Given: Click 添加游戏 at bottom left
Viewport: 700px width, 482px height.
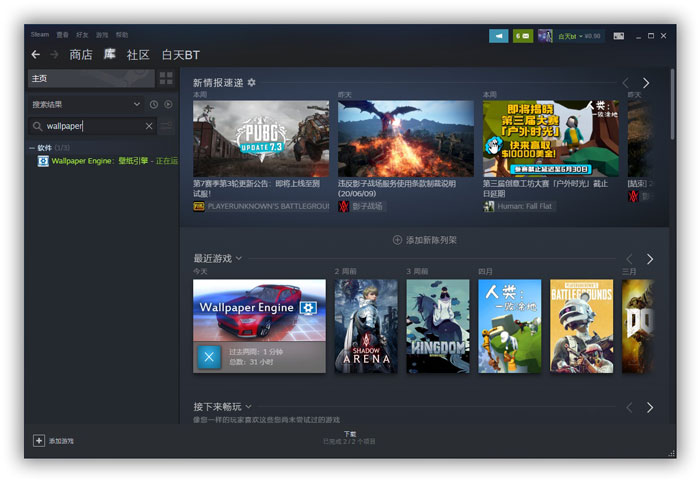Looking at the screenshot, I should click(54, 440).
